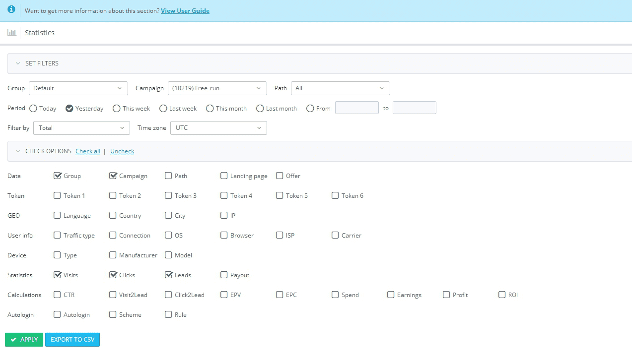Check the OS checkbox
Viewport: 632px width, 364px height.
[x=168, y=235]
